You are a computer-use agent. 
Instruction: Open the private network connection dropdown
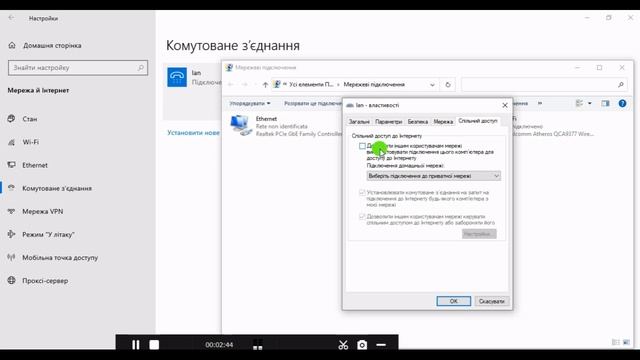tap(433, 176)
